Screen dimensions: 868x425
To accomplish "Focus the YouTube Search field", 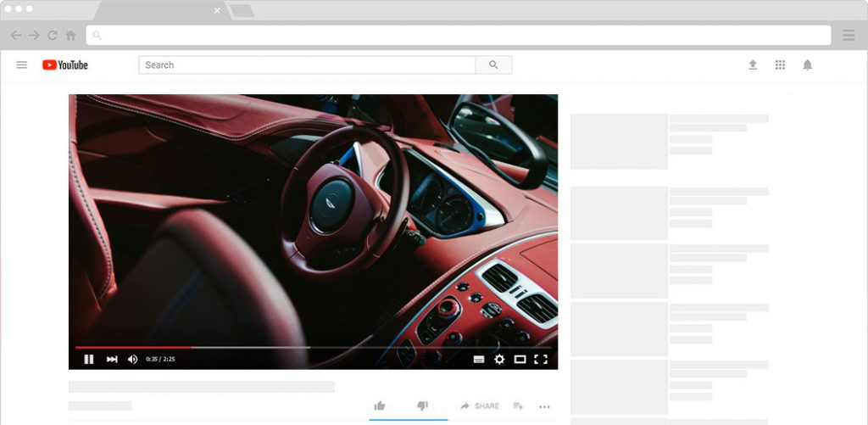I will click(307, 64).
